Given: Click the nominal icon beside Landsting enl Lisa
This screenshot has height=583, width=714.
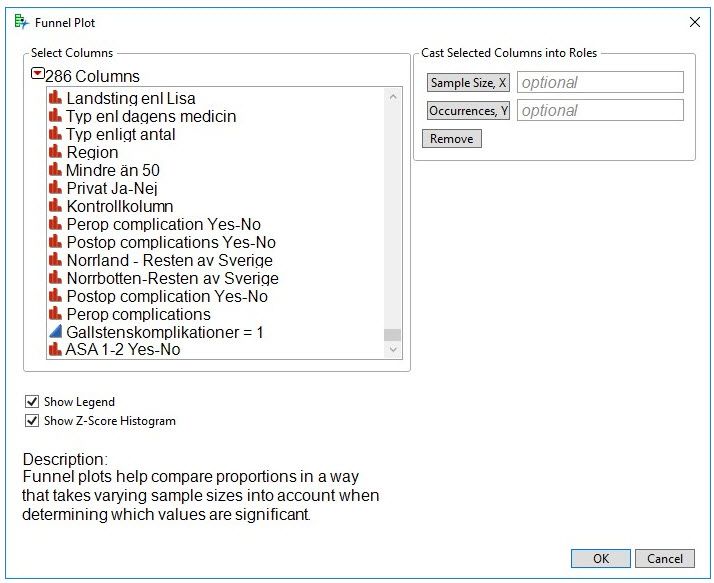Looking at the screenshot, I should click(x=56, y=98).
